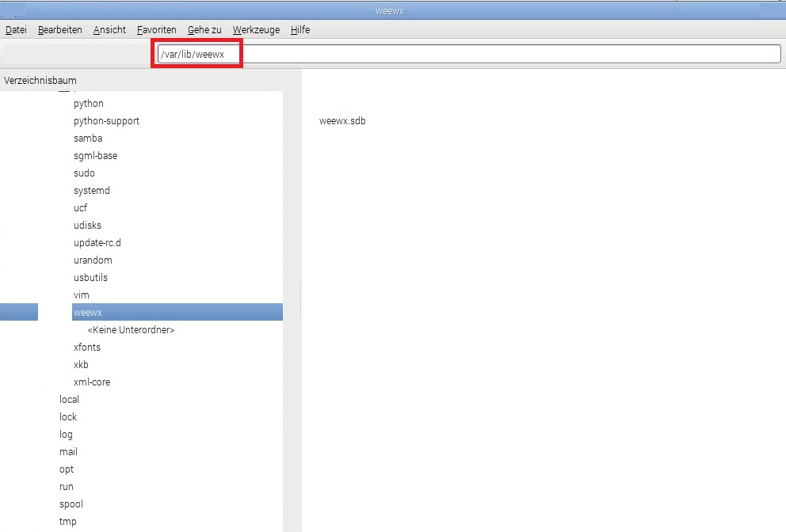
Task: Open the Datei menu
Action: (16, 30)
